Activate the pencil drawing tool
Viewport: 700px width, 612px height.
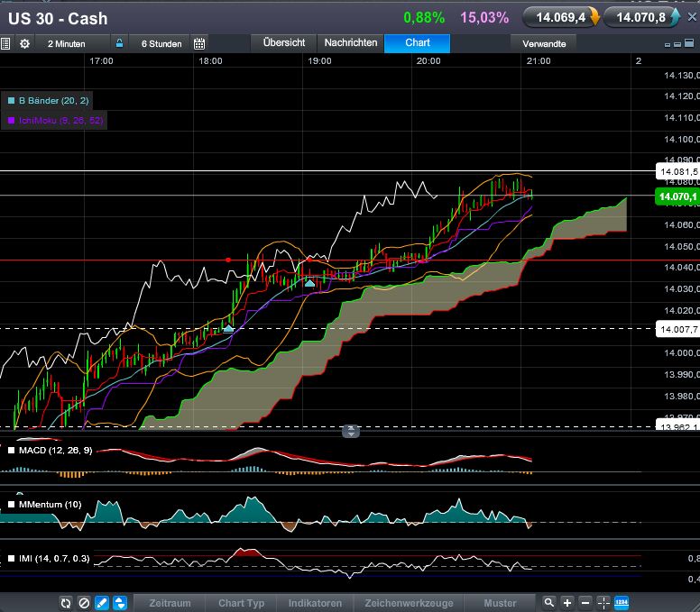102,603
